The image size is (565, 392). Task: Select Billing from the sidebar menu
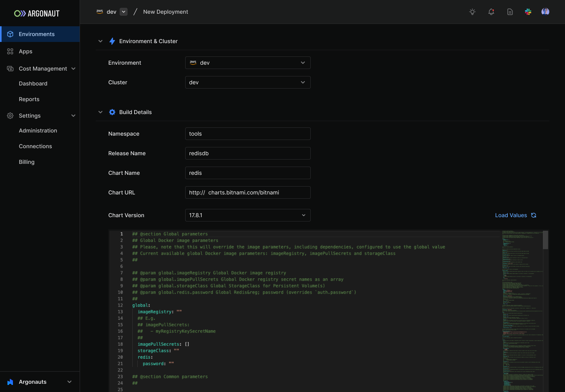[x=26, y=162]
